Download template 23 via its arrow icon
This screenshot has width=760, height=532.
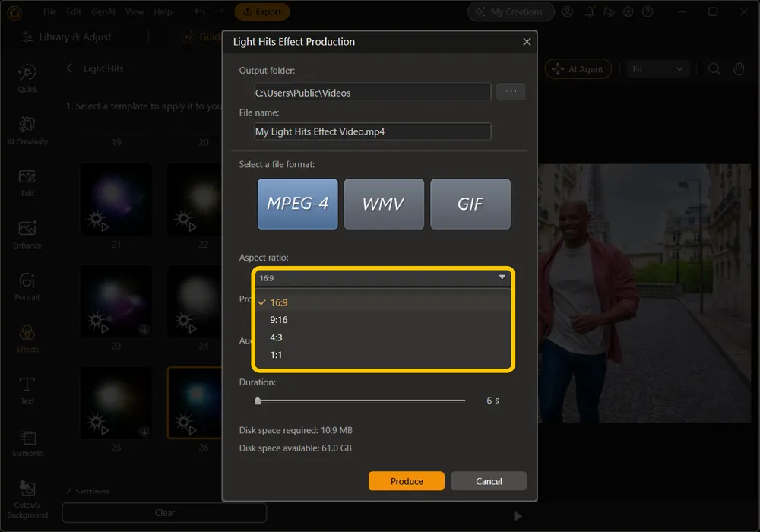coord(144,330)
